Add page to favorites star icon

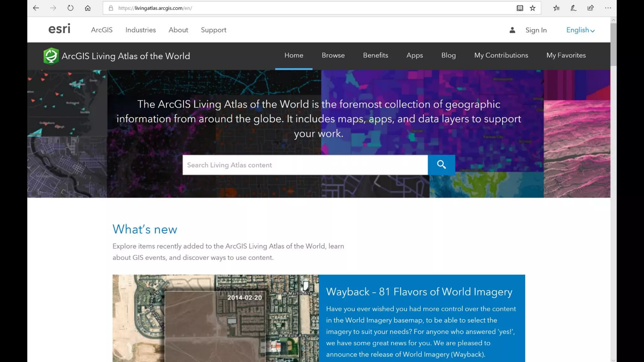[x=532, y=8]
